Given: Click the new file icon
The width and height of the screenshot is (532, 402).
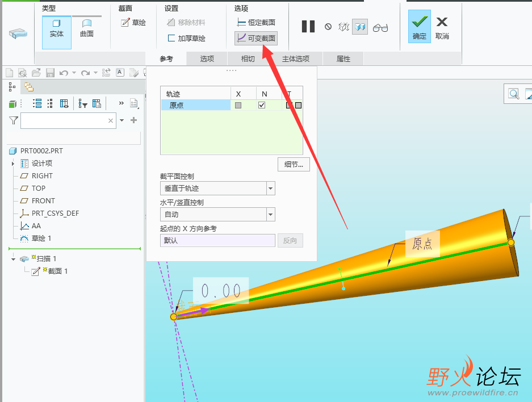Looking at the screenshot, I should tap(10, 73).
